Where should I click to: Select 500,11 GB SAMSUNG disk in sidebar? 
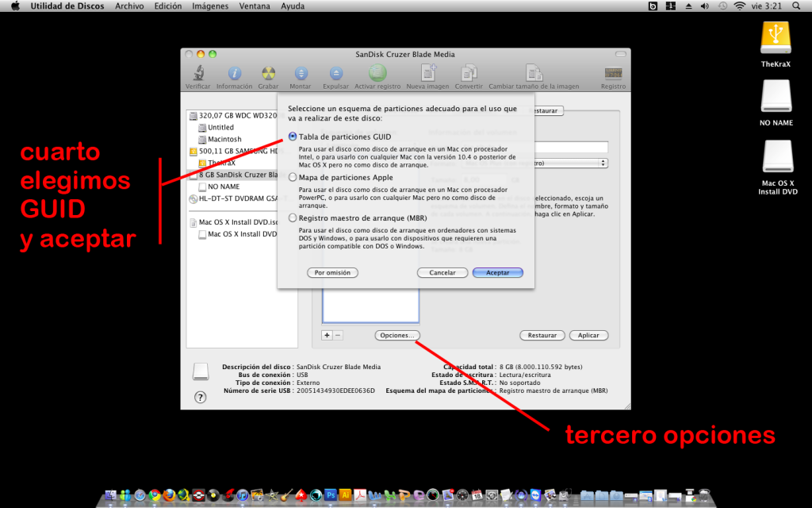[x=233, y=152]
